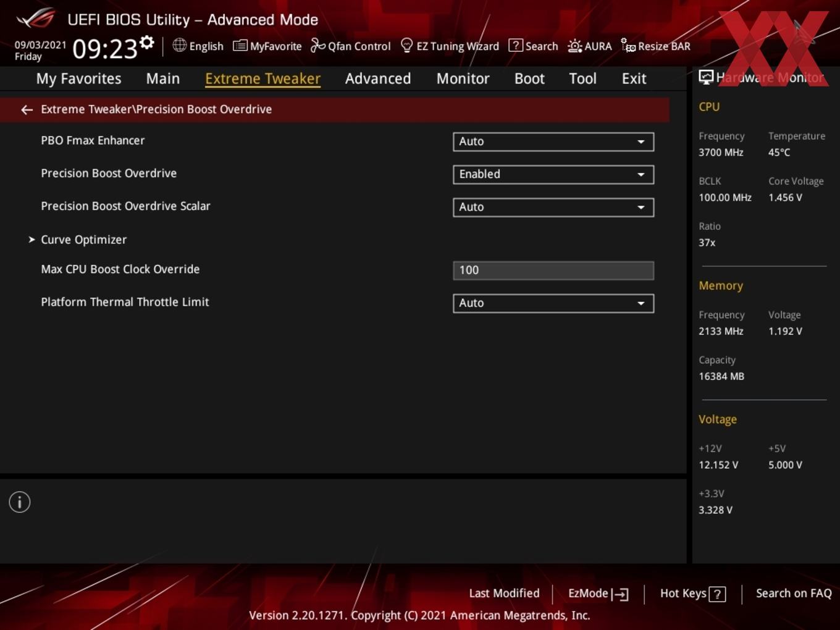
Task: Click CPU temperature value 45°C
Action: [x=779, y=152]
